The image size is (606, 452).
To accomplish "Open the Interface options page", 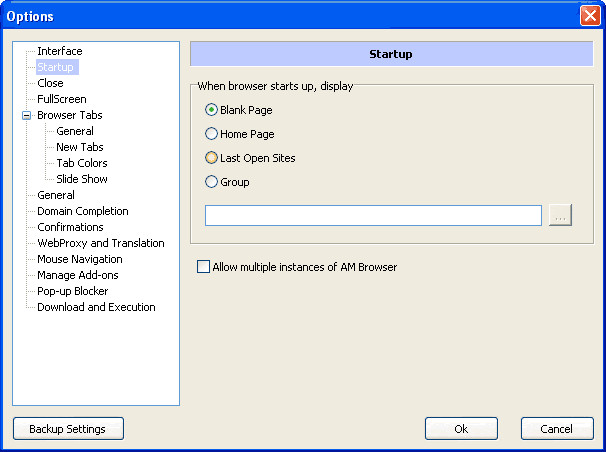I will pyautogui.click(x=60, y=51).
